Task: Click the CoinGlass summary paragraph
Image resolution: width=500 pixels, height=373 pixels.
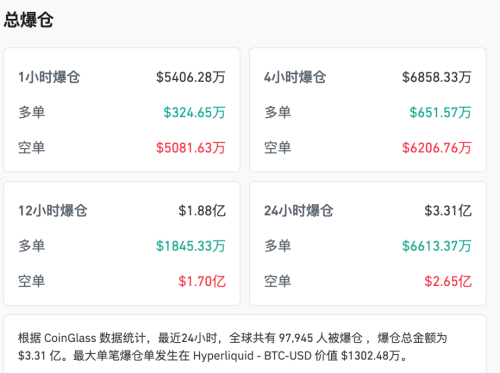Action: point(232,347)
